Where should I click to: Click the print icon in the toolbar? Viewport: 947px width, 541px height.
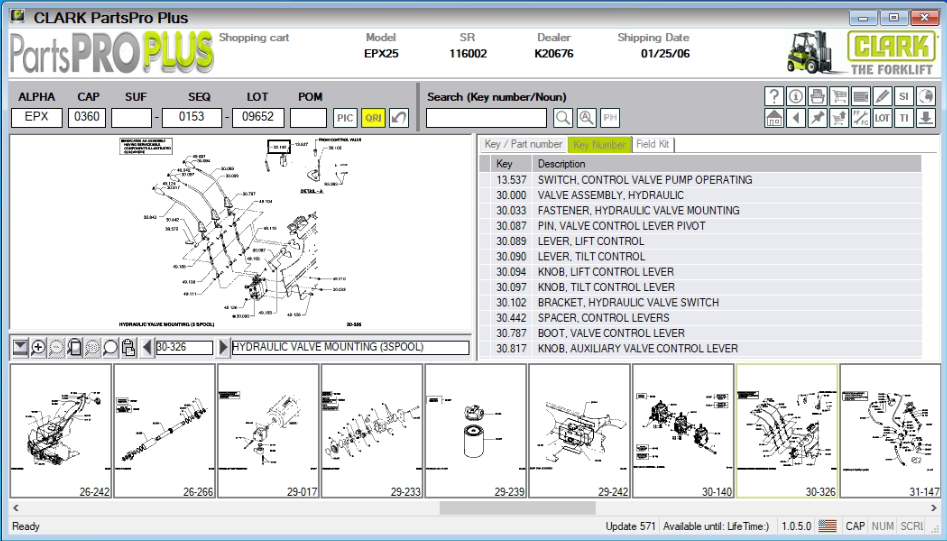tap(817, 96)
